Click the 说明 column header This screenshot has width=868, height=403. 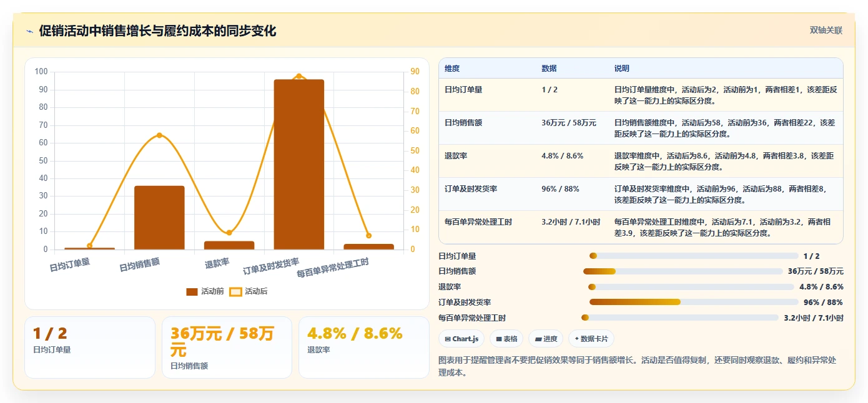tap(622, 69)
